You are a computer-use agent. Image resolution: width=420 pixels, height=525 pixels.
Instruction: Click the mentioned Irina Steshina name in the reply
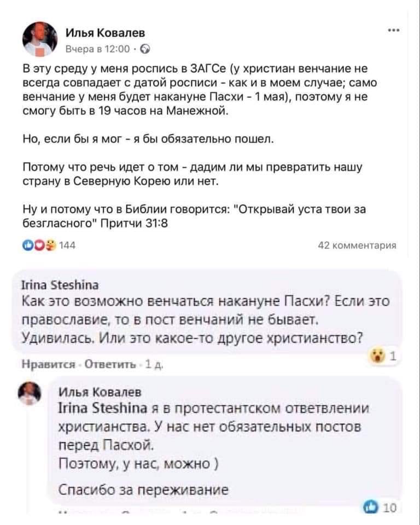click(x=103, y=408)
